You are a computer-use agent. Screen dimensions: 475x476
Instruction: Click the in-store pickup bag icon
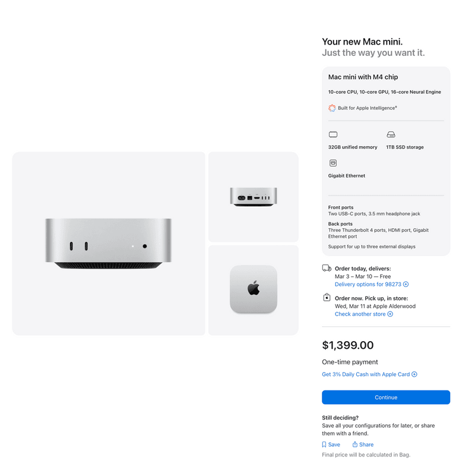[327, 297]
